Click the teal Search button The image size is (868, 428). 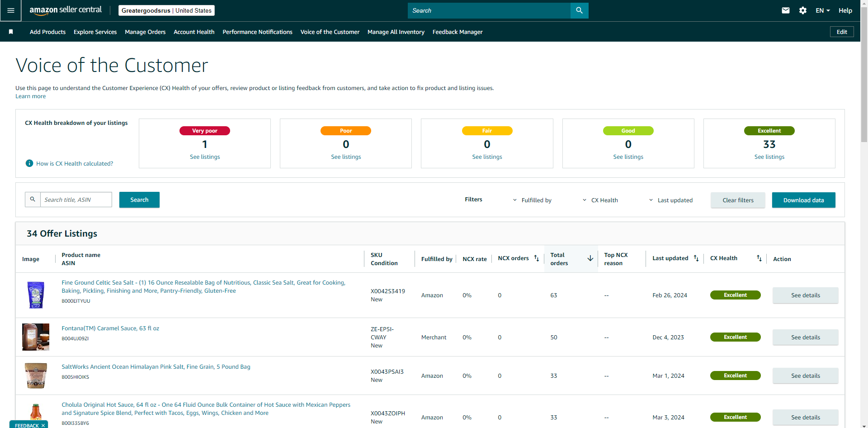click(x=139, y=200)
